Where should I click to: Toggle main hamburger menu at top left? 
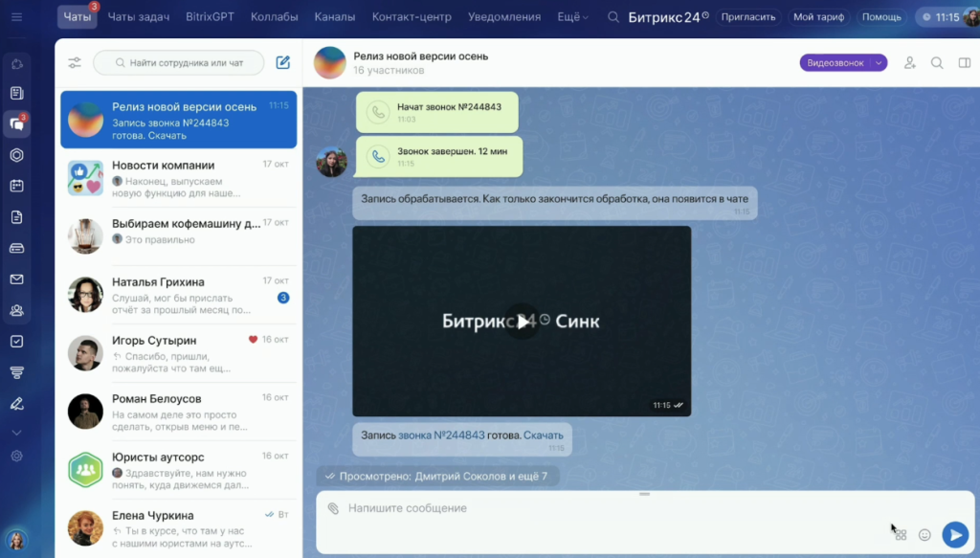tap(16, 17)
